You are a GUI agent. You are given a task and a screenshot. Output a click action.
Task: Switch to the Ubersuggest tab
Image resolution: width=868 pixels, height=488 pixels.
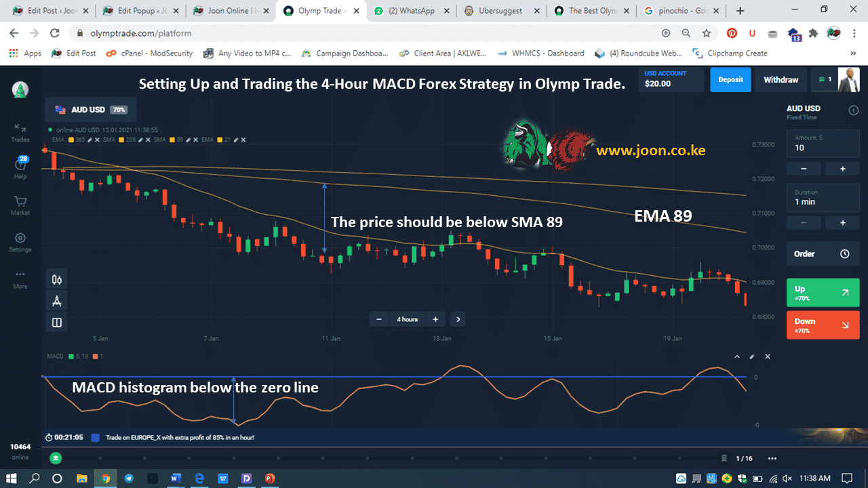(x=500, y=11)
